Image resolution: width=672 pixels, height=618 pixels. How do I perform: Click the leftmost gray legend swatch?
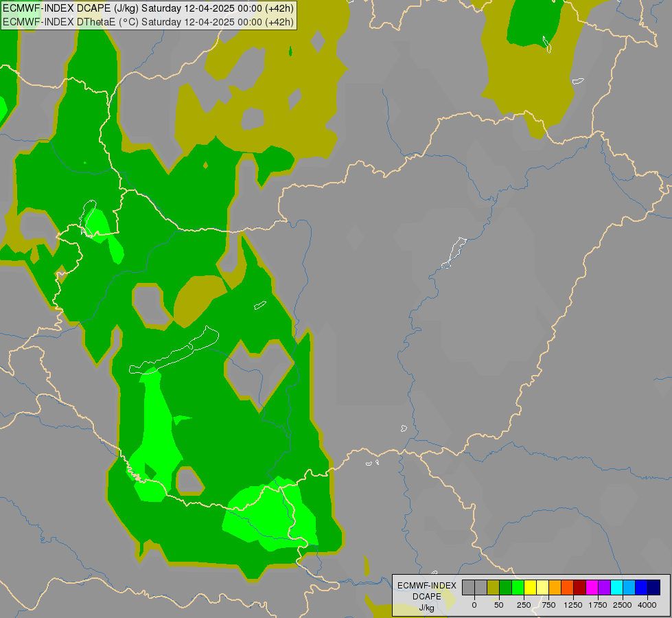(468, 588)
